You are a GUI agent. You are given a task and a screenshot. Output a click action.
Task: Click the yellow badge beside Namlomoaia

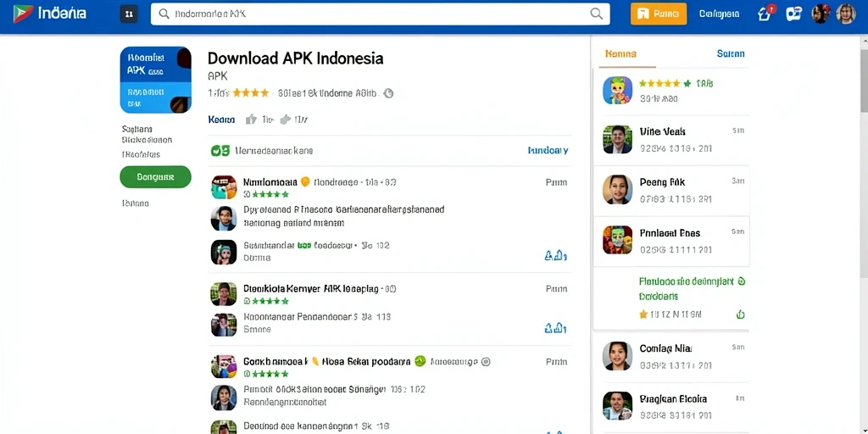click(304, 181)
